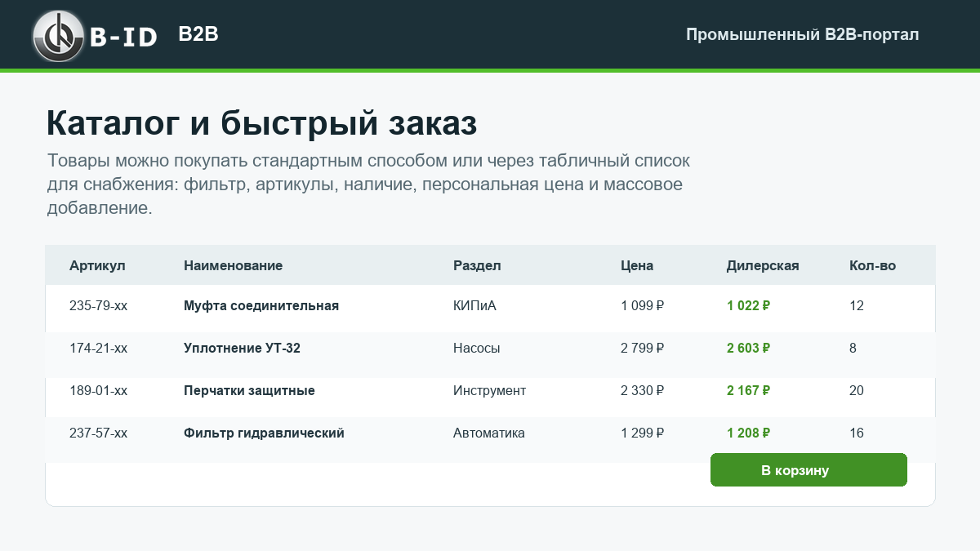Click the 'Цена' column header
The width and height of the screenshot is (980, 551).
(x=637, y=265)
